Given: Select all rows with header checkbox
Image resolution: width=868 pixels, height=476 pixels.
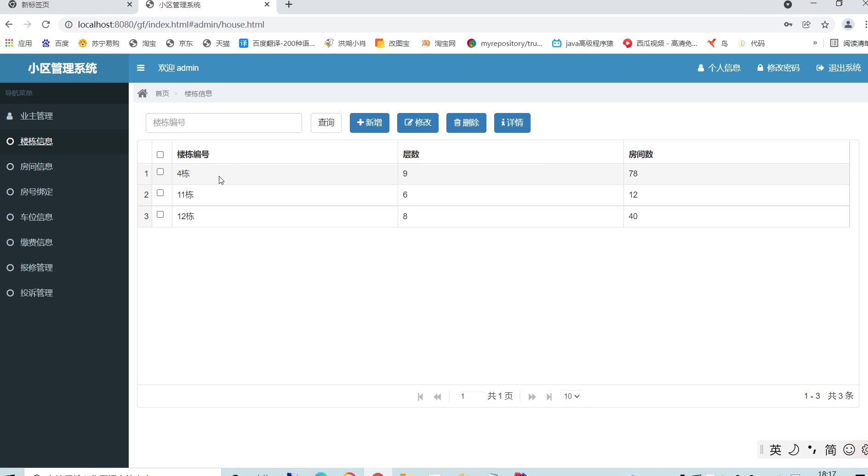Looking at the screenshot, I should pos(160,155).
